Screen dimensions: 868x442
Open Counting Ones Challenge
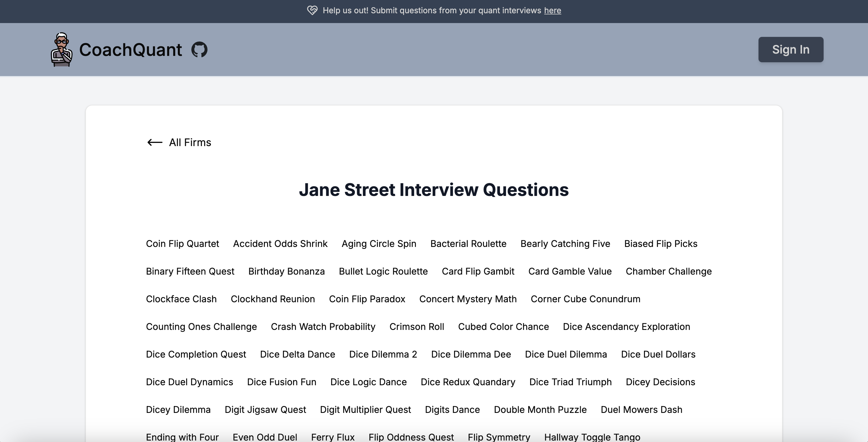pyautogui.click(x=201, y=326)
